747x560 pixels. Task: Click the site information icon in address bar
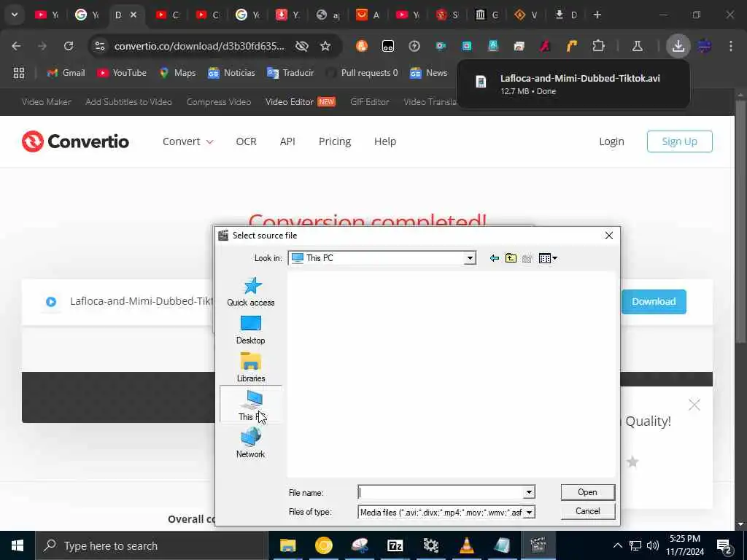pyautogui.click(x=99, y=46)
